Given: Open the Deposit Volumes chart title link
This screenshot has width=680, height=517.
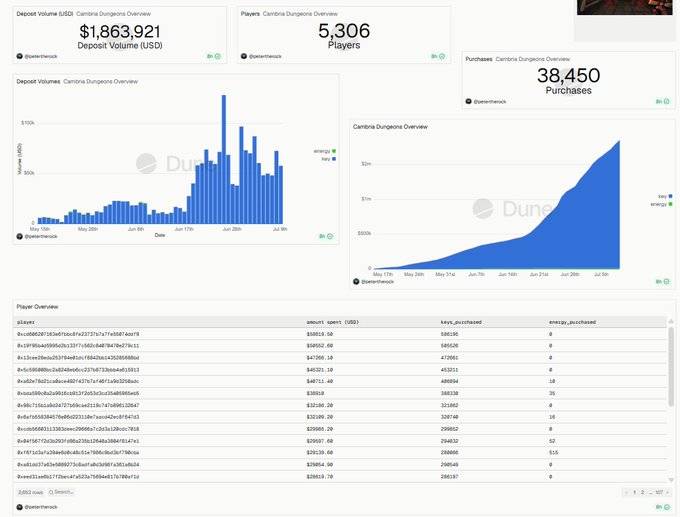Looking at the screenshot, I should coord(38,82).
